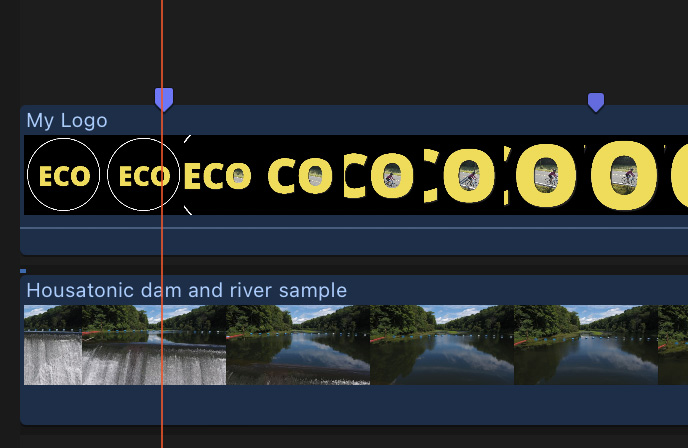Click the Housatonic dam and river sample title

pyautogui.click(x=186, y=290)
